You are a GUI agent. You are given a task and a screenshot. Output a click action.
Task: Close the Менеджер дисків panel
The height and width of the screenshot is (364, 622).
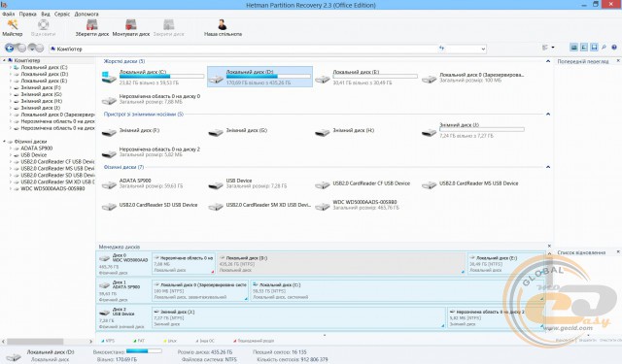tap(549, 246)
